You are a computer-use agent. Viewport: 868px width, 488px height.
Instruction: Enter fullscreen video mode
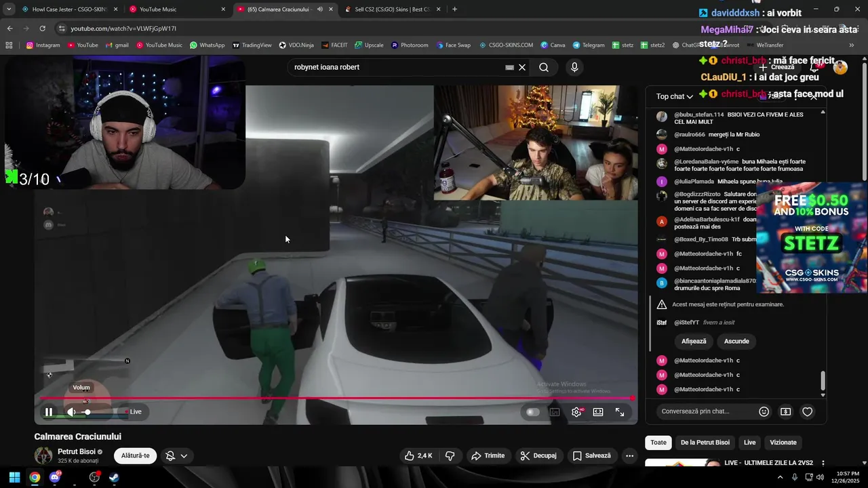[620, 411]
